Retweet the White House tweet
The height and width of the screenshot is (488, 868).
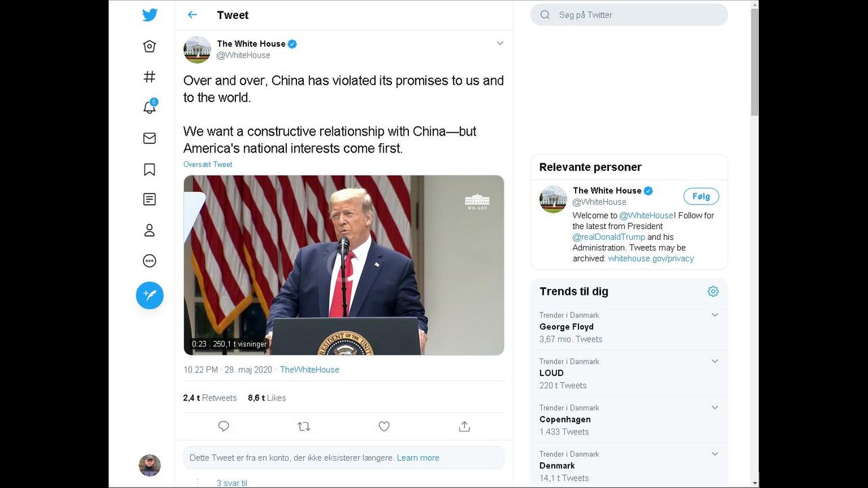click(x=304, y=426)
